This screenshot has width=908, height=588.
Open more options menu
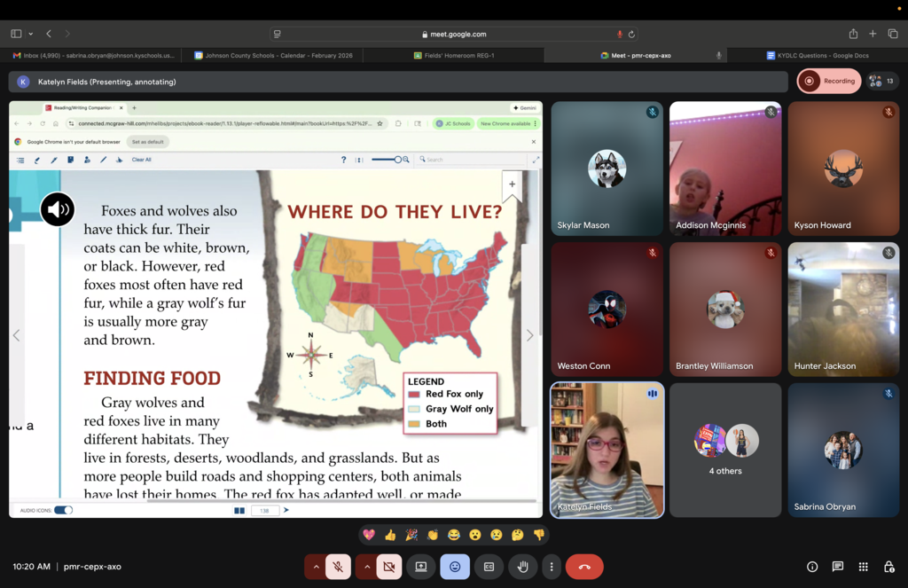pos(552,567)
